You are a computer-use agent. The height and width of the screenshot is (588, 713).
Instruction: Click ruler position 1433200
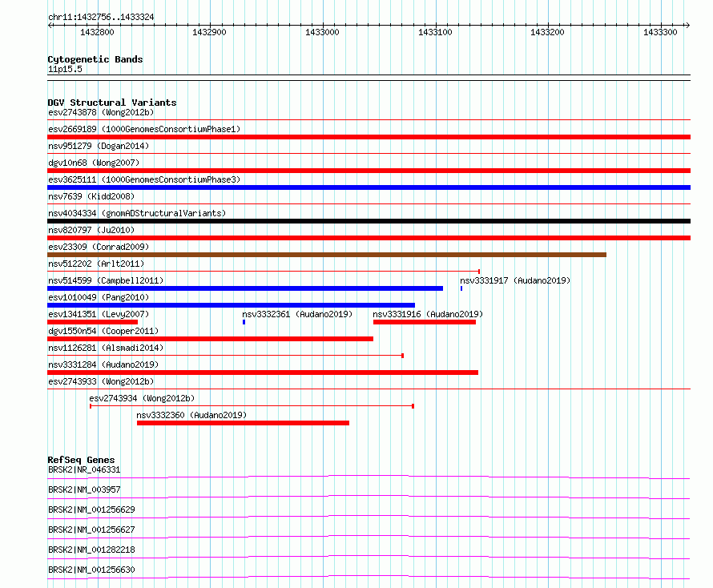point(547,32)
